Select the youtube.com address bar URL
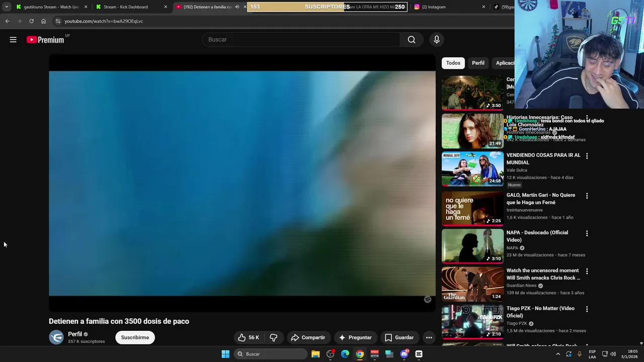This screenshot has height=362, width=644. tap(104, 21)
